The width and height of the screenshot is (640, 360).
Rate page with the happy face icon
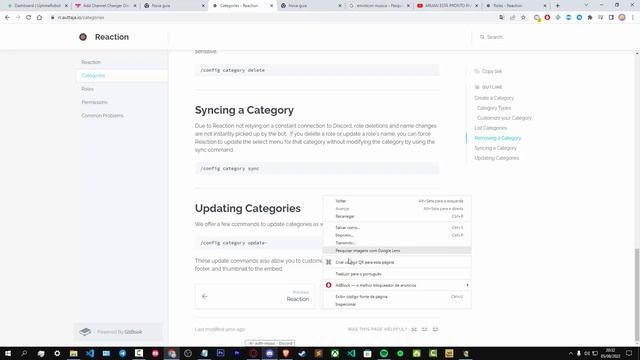[x=435, y=329]
